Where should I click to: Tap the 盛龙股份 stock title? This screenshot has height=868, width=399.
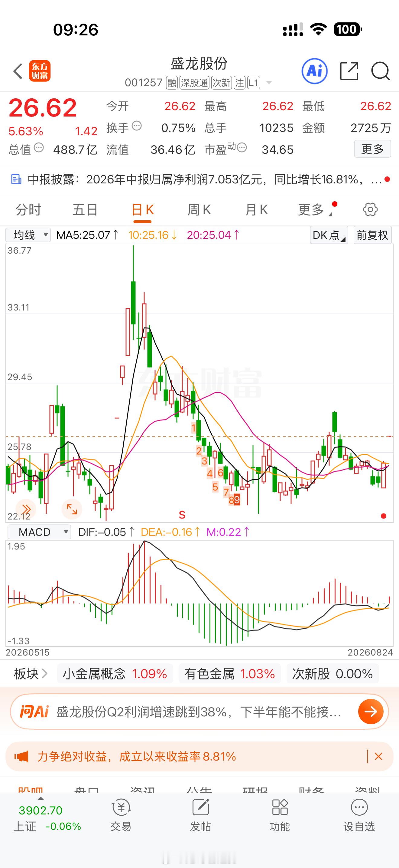[199, 63]
